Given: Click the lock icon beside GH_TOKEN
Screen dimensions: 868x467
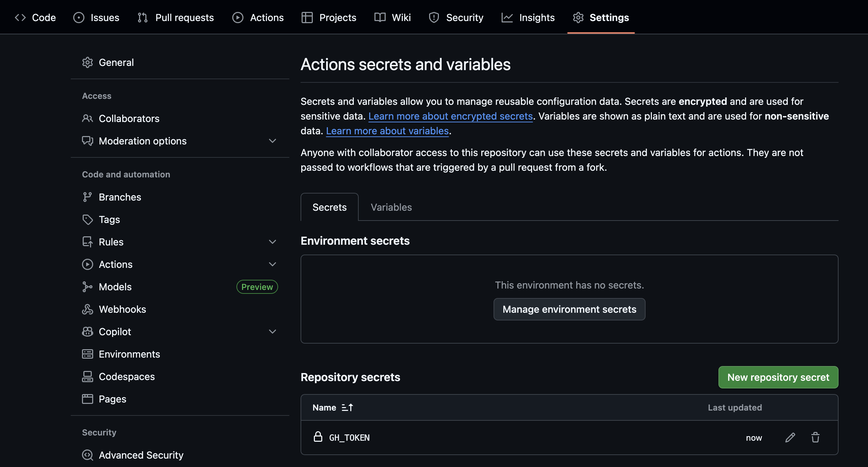Looking at the screenshot, I should pyautogui.click(x=318, y=437).
